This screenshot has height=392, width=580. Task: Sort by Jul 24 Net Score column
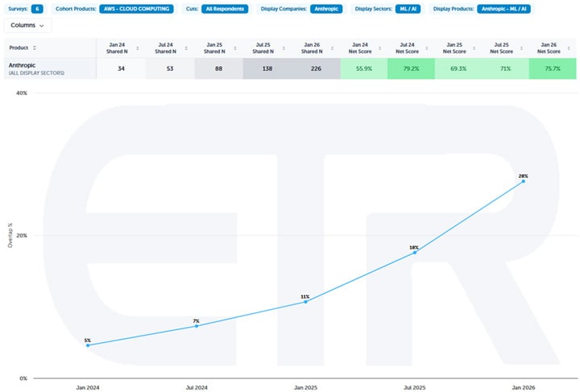(x=423, y=47)
